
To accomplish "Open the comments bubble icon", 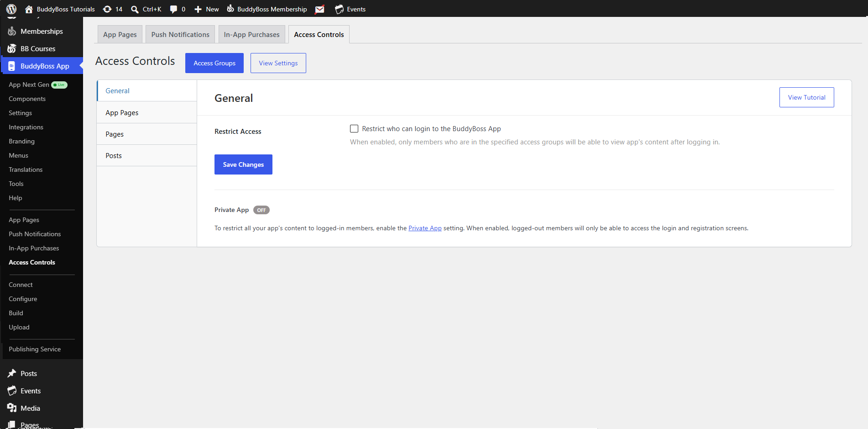I will pyautogui.click(x=173, y=9).
